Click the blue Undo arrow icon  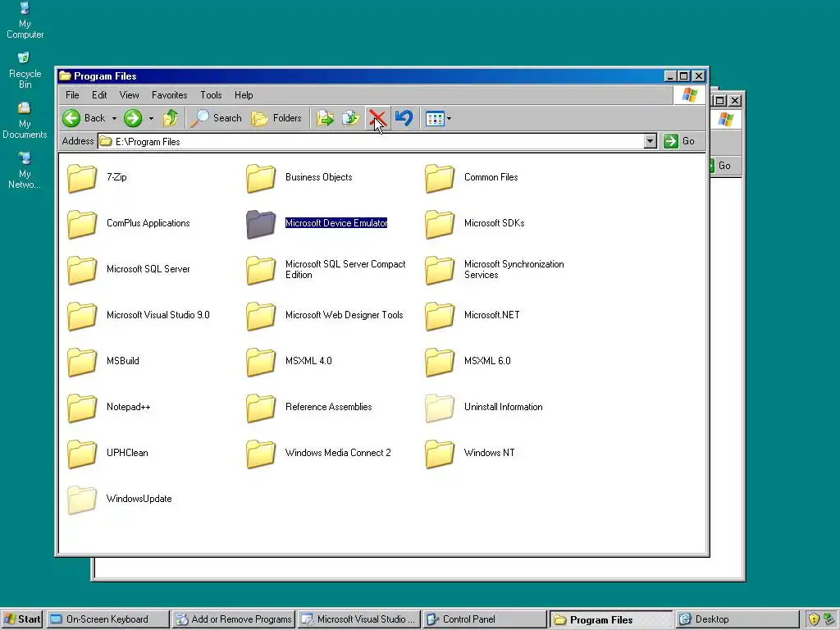pyautogui.click(x=404, y=118)
